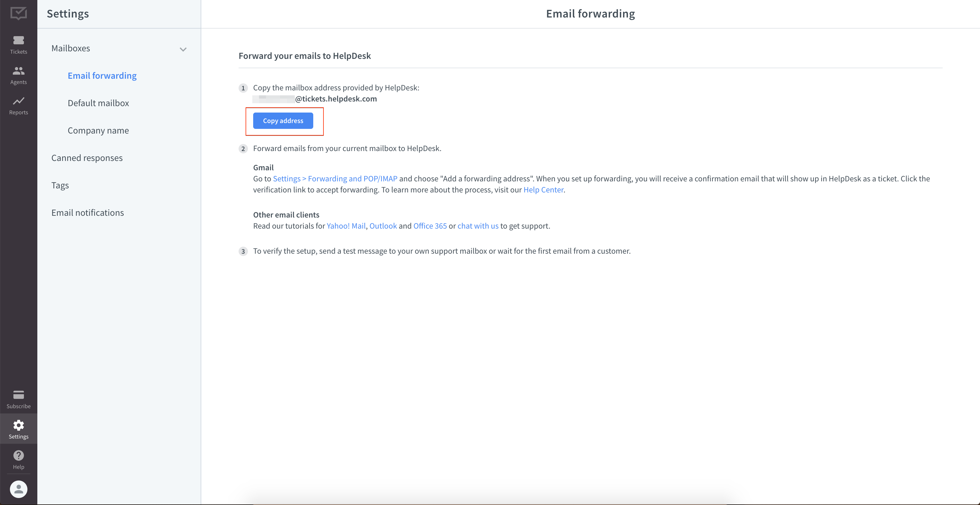
Task: Open Default mailbox settings
Action: [x=98, y=103]
